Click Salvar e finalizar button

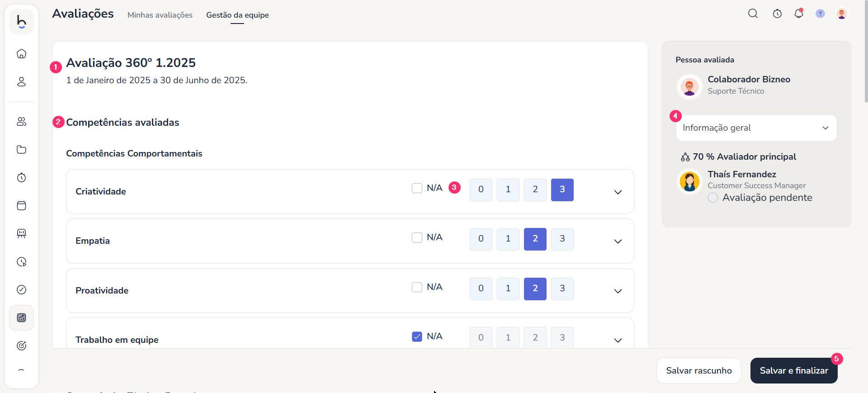pyautogui.click(x=793, y=370)
